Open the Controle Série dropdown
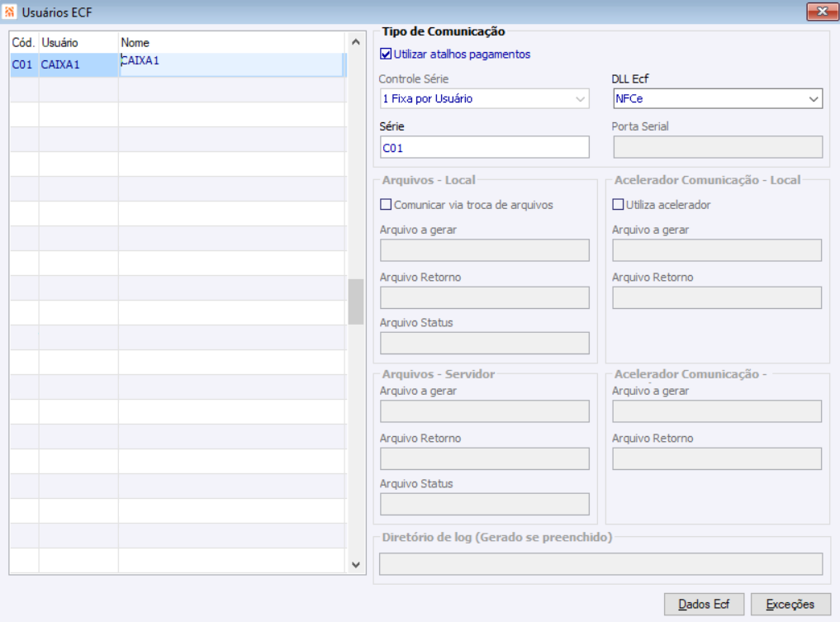 pos(484,99)
